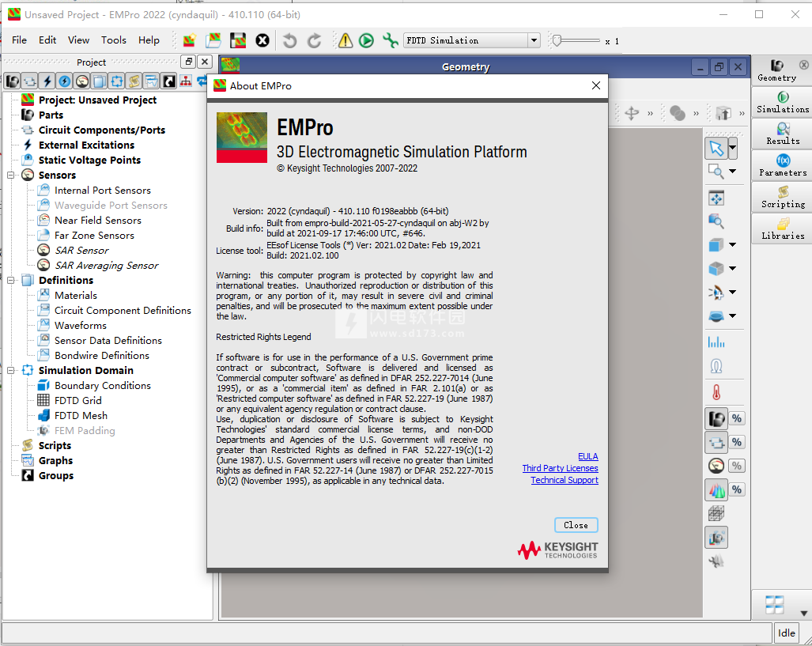Click the Close button in About dialog
Image resolution: width=812 pixels, height=646 pixels.
pos(576,525)
